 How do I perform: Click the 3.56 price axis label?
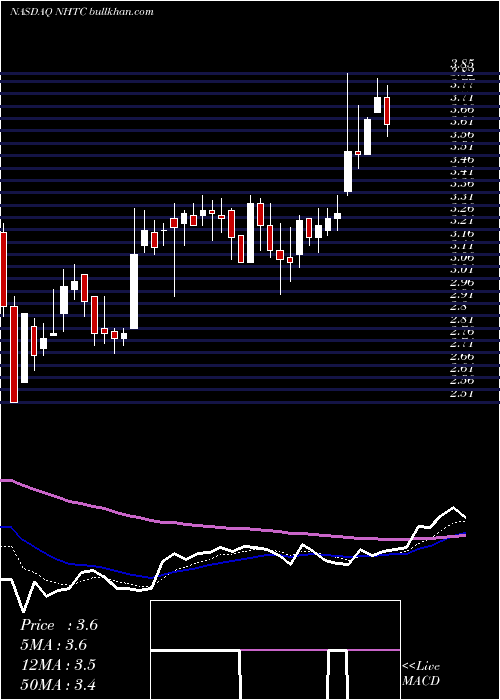462,134
